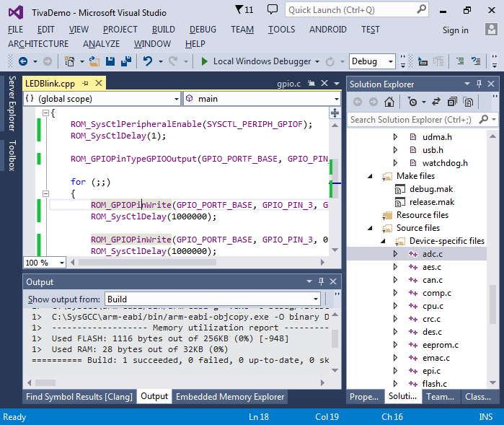Expand the watchdog.h tree node
The width and height of the screenshot is (504, 425).
(395, 163)
